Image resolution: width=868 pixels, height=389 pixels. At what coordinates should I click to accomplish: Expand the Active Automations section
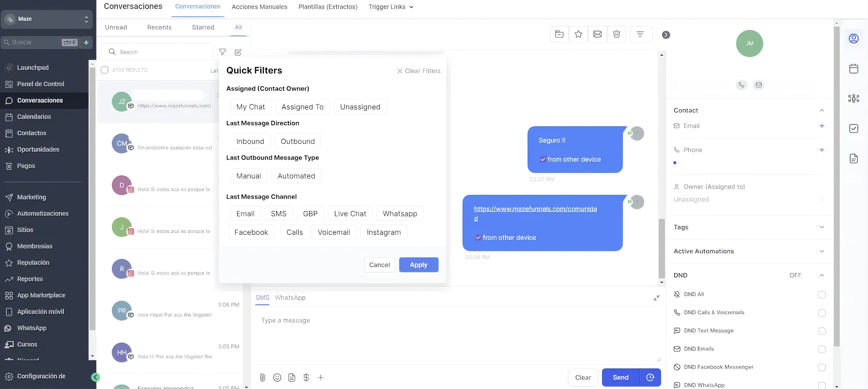pos(821,251)
